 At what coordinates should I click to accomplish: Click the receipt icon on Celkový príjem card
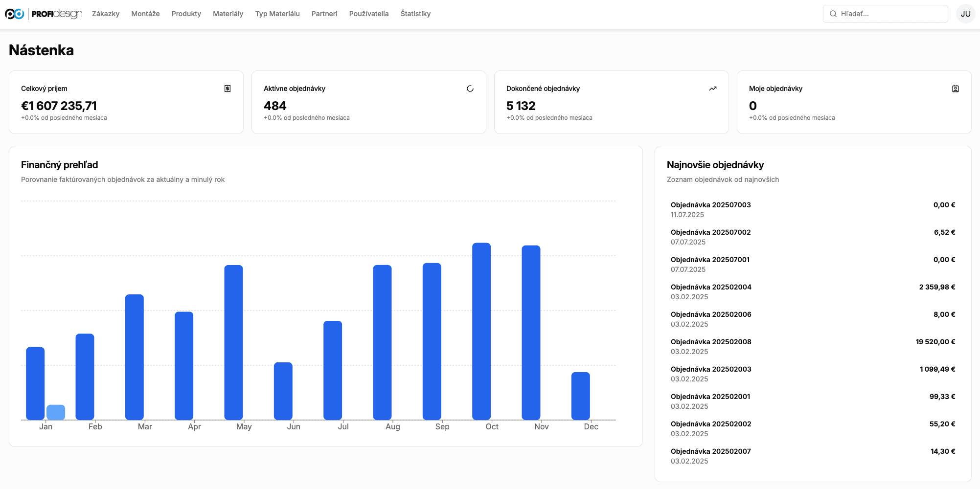(228, 89)
